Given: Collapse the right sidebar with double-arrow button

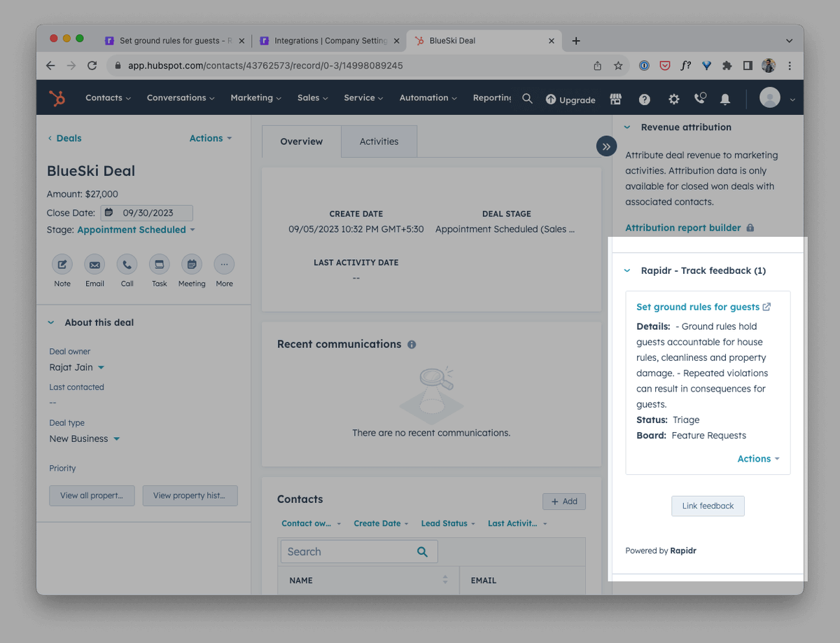Looking at the screenshot, I should 606,146.
